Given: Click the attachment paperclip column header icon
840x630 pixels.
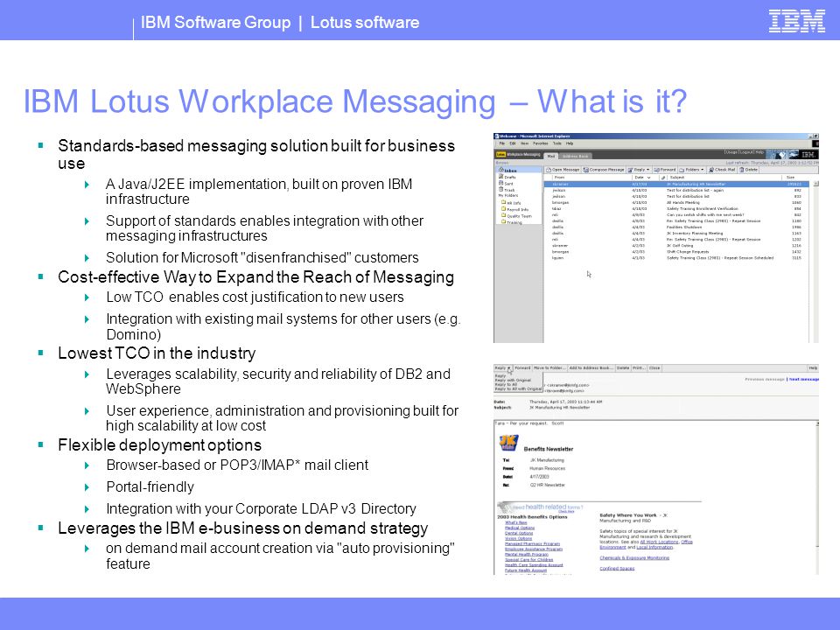Looking at the screenshot, I should (x=663, y=178).
